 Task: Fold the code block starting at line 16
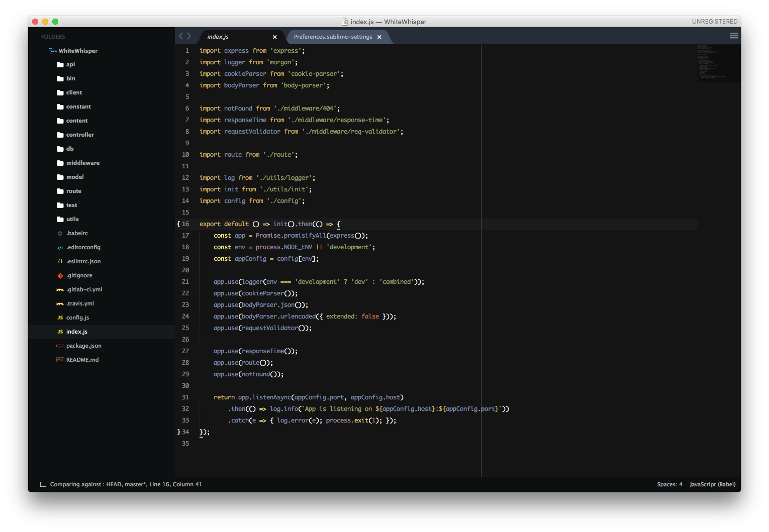point(178,224)
